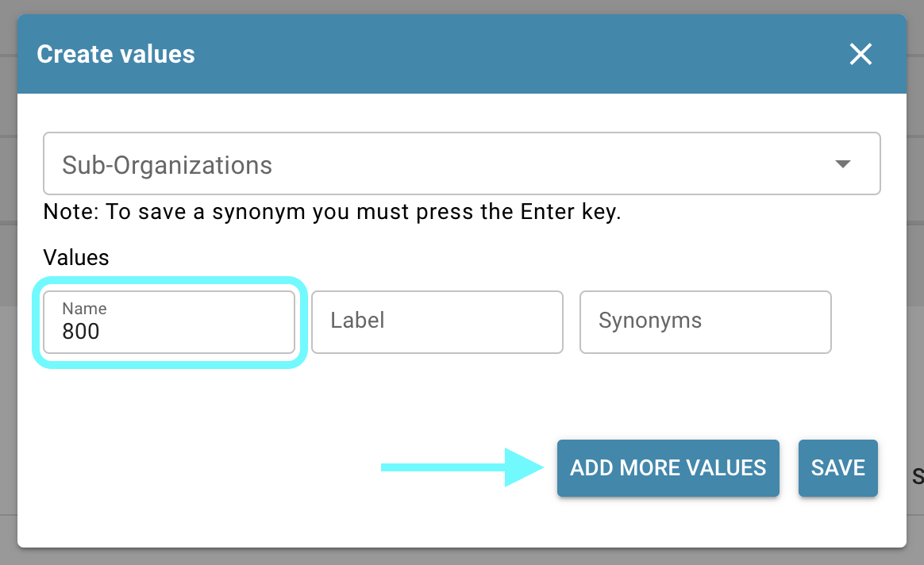The image size is (924, 565).
Task: Click the blank space right of Synonyms
Action: 867,321
